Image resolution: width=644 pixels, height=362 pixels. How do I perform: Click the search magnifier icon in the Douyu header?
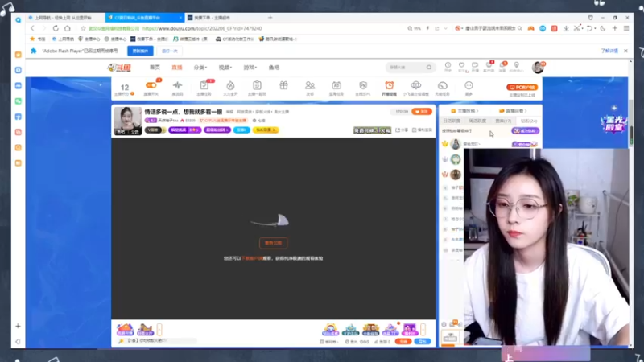(x=429, y=68)
